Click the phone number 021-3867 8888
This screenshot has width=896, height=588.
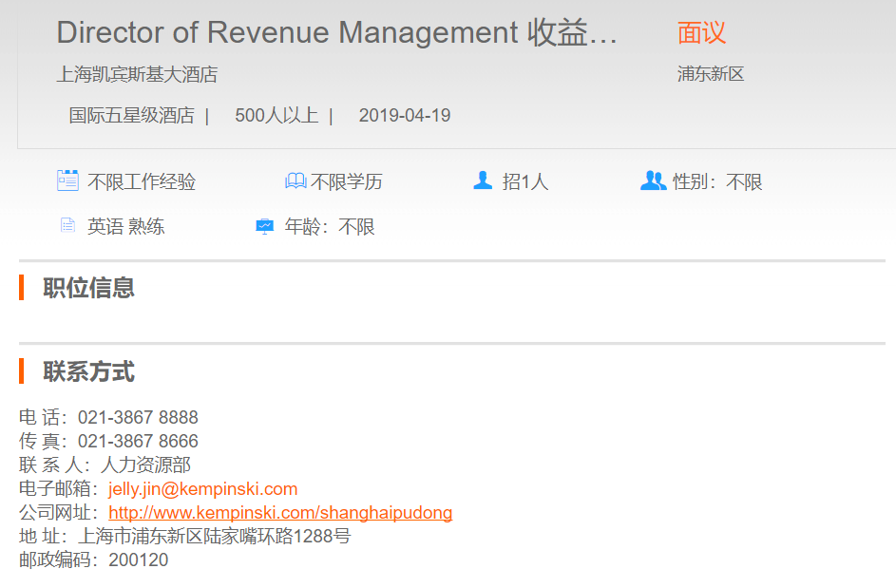[138, 418]
